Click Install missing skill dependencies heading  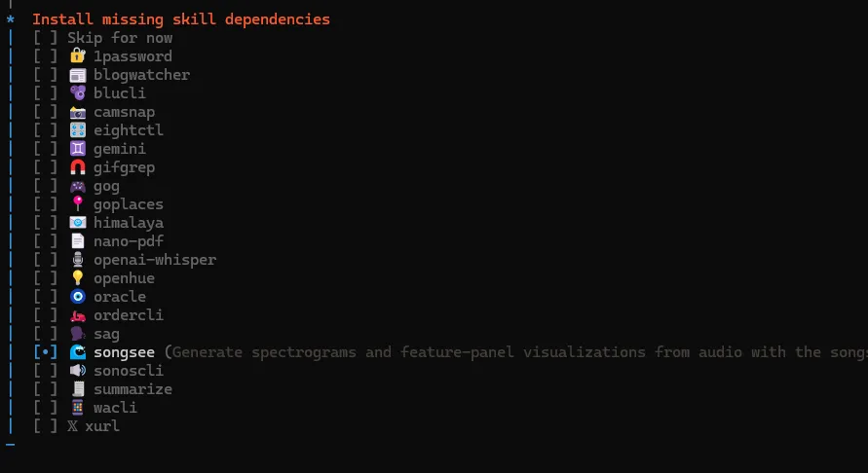pyautogui.click(x=181, y=19)
